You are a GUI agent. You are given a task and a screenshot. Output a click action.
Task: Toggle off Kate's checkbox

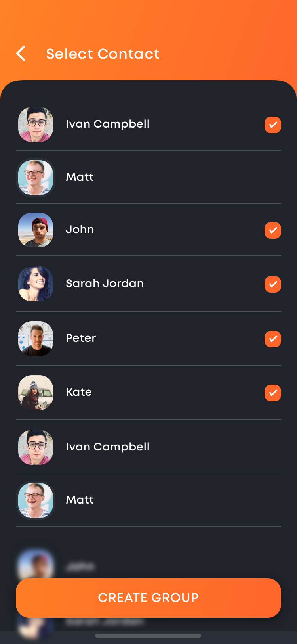click(x=272, y=393)
